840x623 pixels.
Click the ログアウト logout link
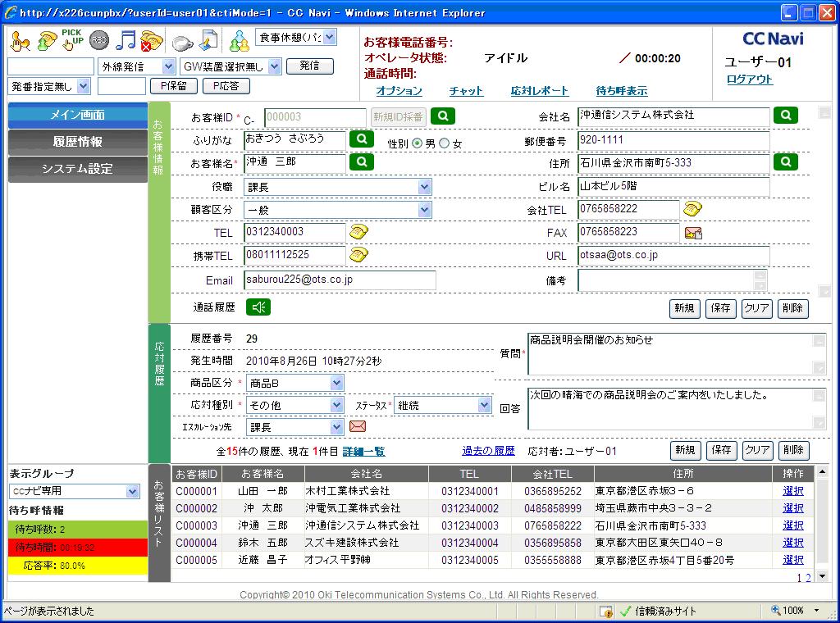(750, 80)
